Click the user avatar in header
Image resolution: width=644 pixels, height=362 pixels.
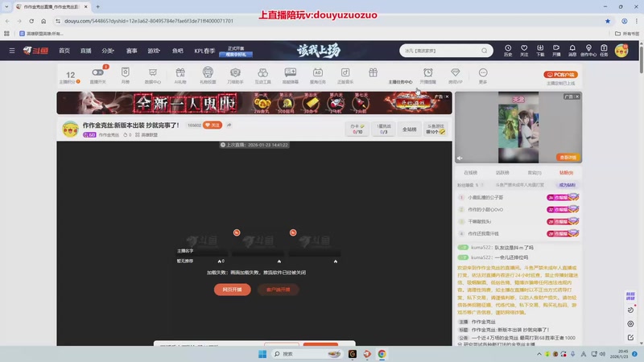click(x=621, y=51)
